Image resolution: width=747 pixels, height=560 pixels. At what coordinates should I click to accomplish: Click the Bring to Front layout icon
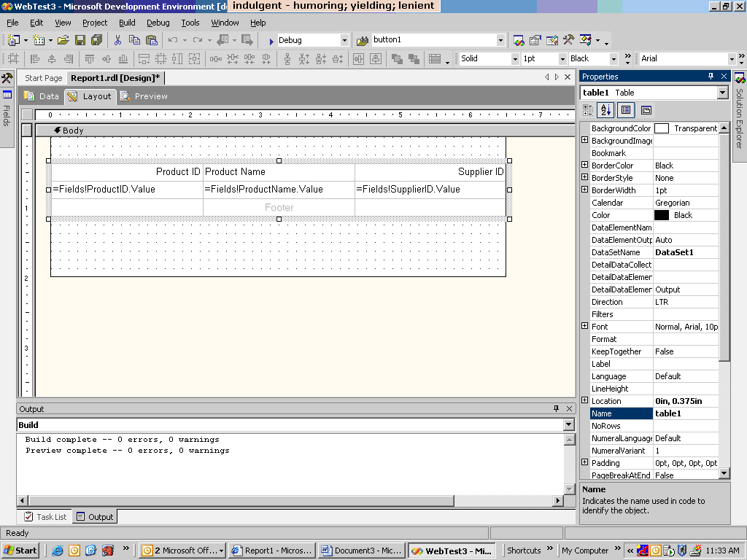click(x=396, y=59)
